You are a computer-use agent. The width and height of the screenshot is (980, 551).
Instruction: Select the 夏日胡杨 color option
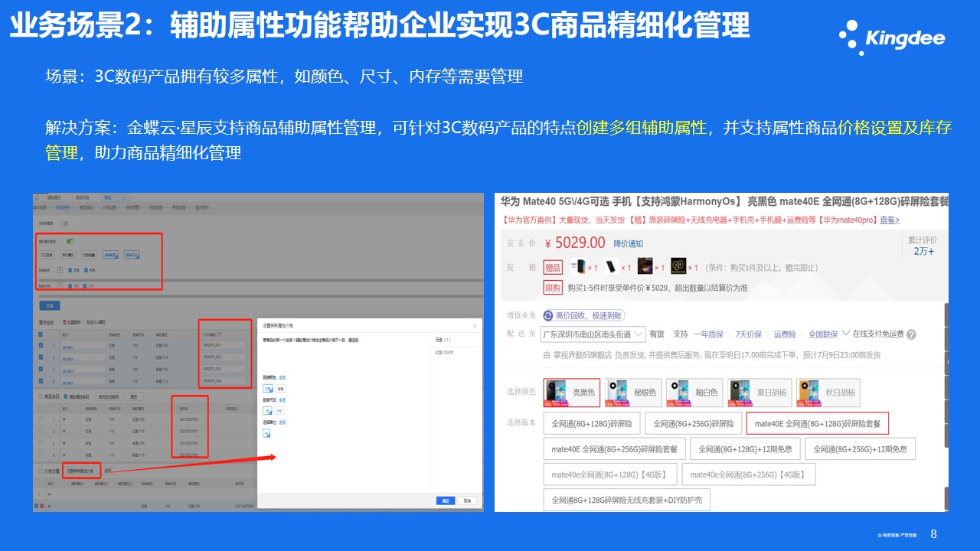pos(758,393)
